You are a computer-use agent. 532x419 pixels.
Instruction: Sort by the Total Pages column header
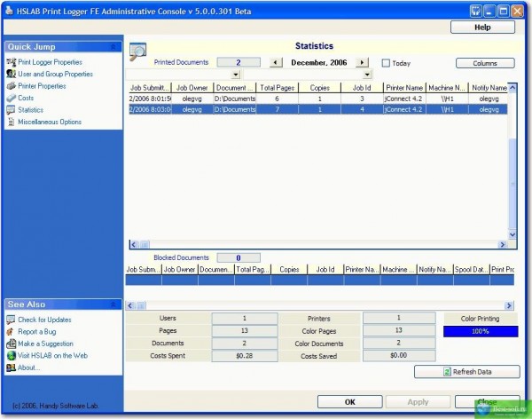click(x=277, y=89)
